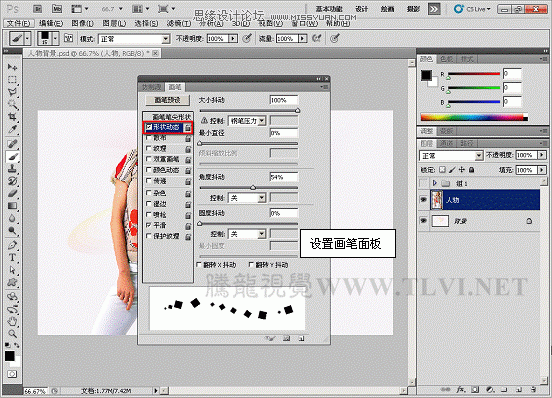Select the Brush tool in the toolbox
The width and height of the screenshot is (552, 398).
[12, 157]
